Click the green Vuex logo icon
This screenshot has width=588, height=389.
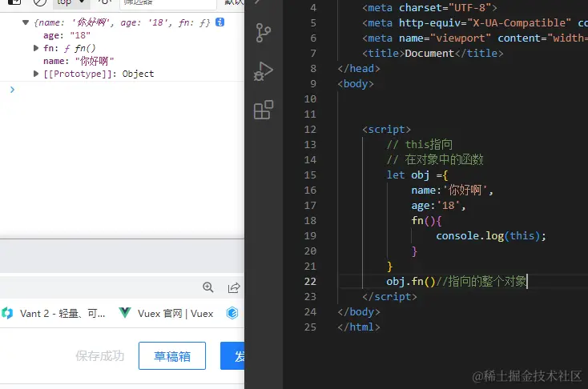(x=124, y=312)
